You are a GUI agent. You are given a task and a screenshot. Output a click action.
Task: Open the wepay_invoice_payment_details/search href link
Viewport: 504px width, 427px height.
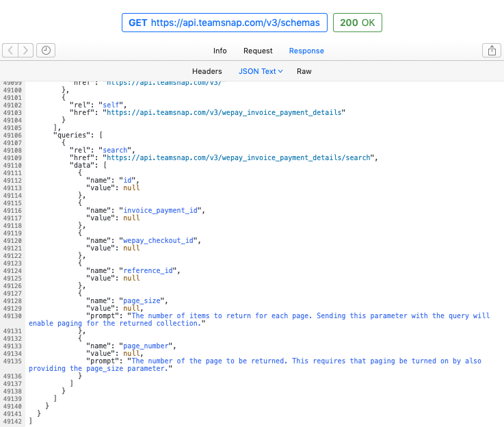click(239, 158)
